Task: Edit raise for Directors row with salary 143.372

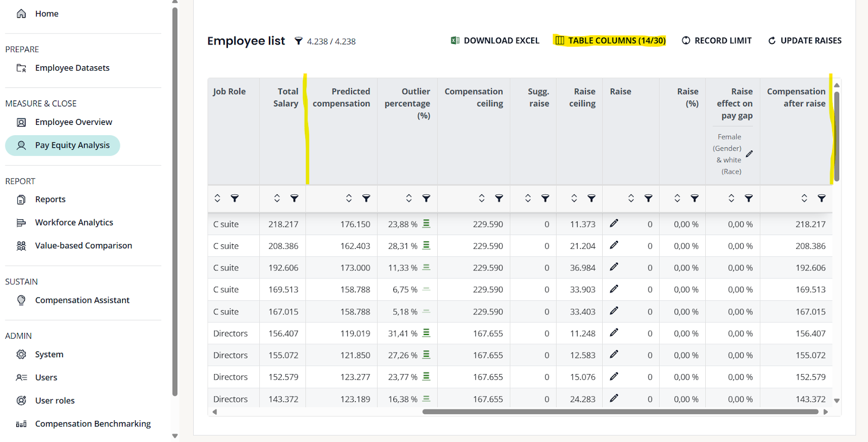Action: click(x=614, y=399)
